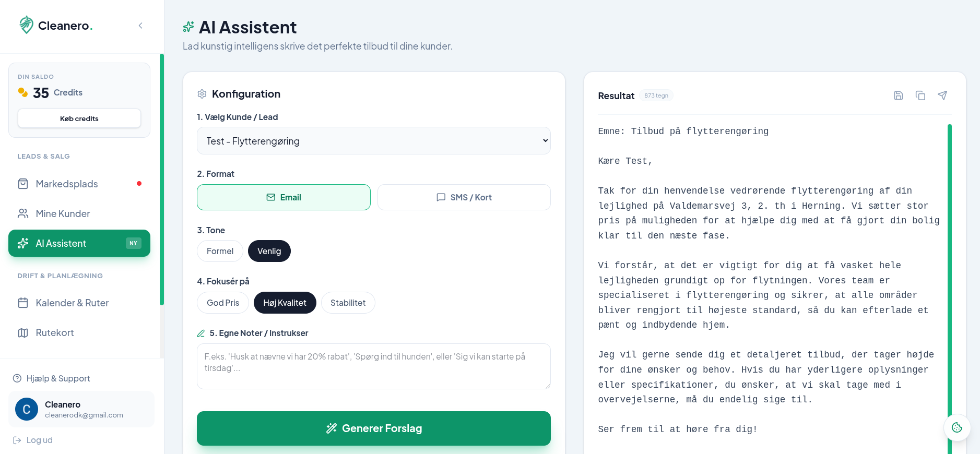Select Stabilitet focus option
Screen dimensions: 980x454
pyautogui.click(x=348, y=303)
